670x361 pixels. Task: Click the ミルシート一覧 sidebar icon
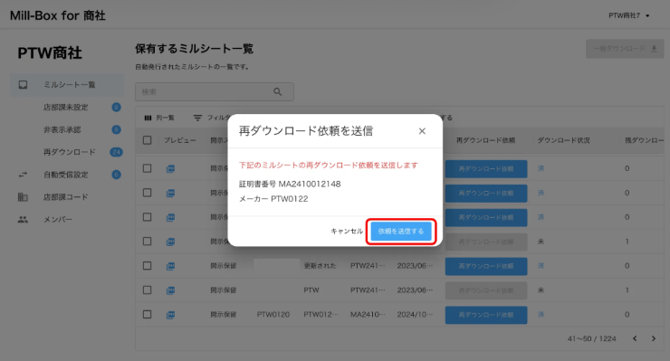(23, 85)
